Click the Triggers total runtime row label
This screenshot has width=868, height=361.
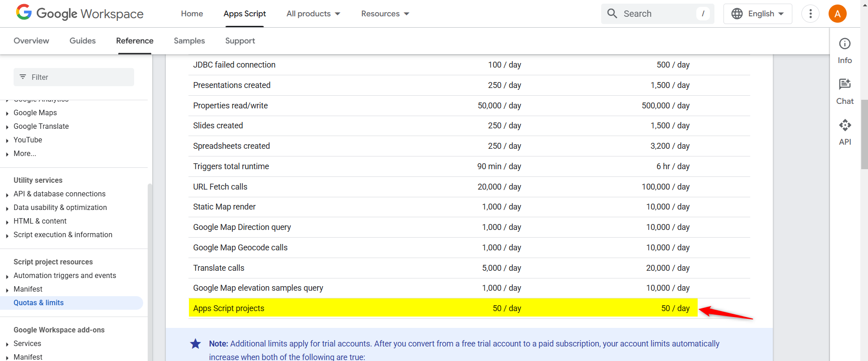pos(231,166)
